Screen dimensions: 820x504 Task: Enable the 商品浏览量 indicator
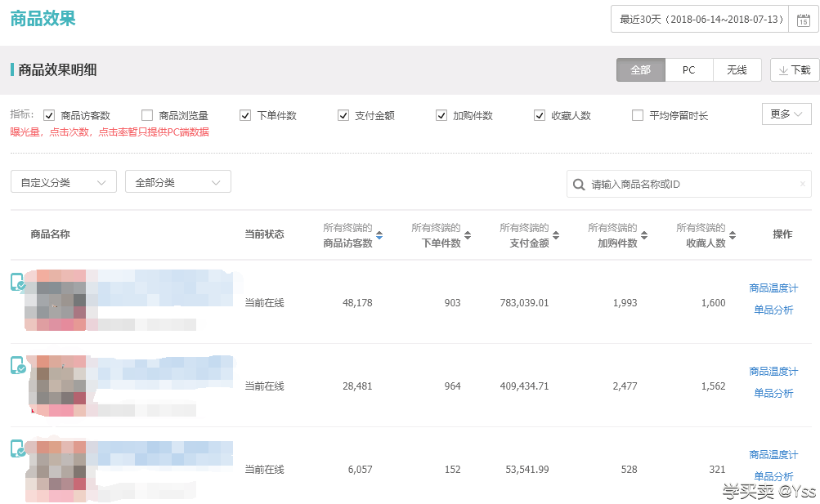click(x=147, y=115)
